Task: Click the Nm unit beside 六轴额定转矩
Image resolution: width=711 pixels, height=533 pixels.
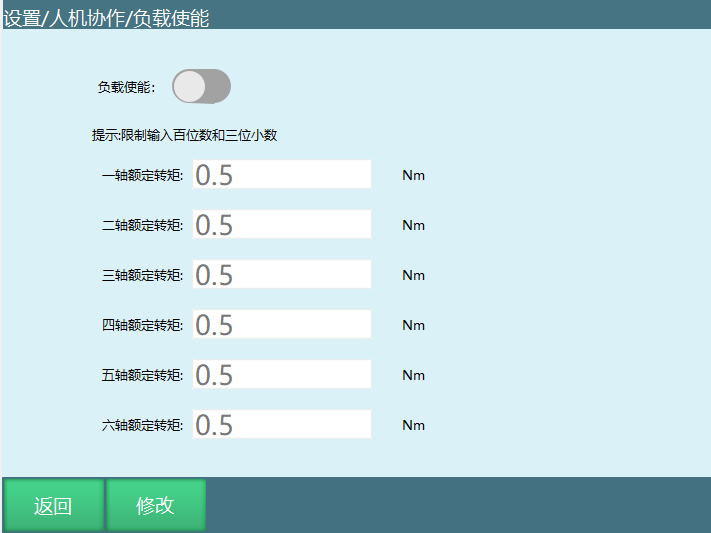Action: (413, 426)
